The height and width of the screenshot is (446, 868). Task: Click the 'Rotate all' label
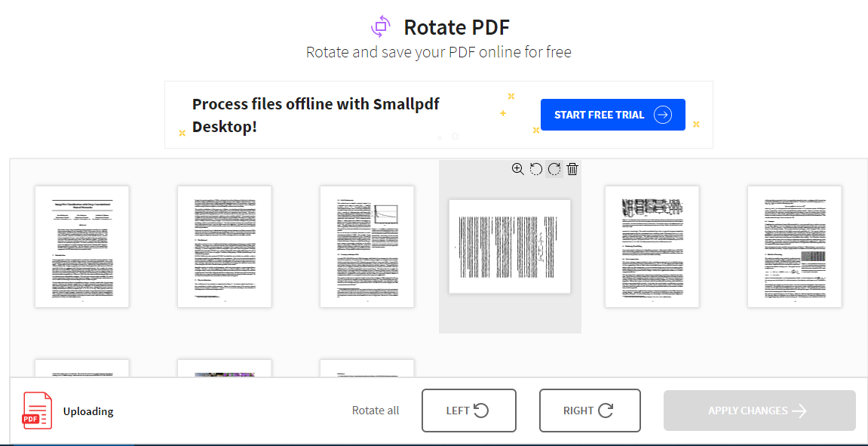(x=376, y=411)
